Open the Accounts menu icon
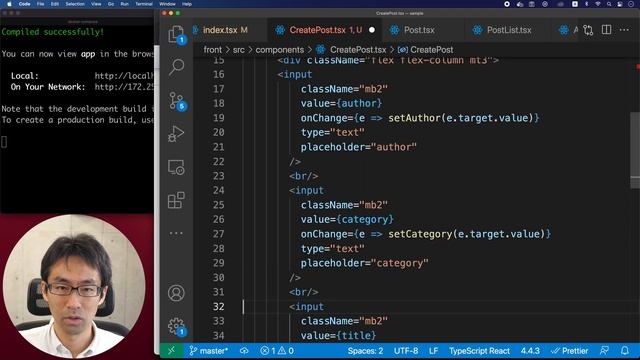 click(176, 293)
